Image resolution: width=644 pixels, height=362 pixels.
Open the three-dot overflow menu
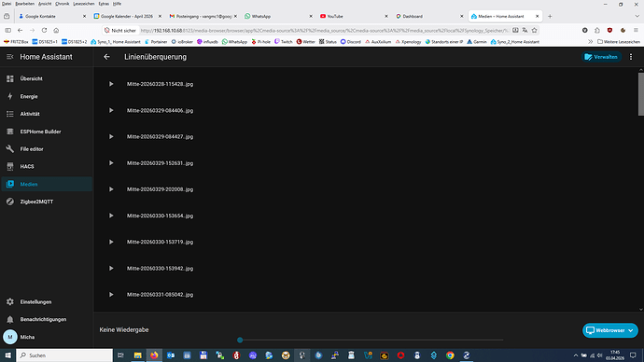click(631, 57)
